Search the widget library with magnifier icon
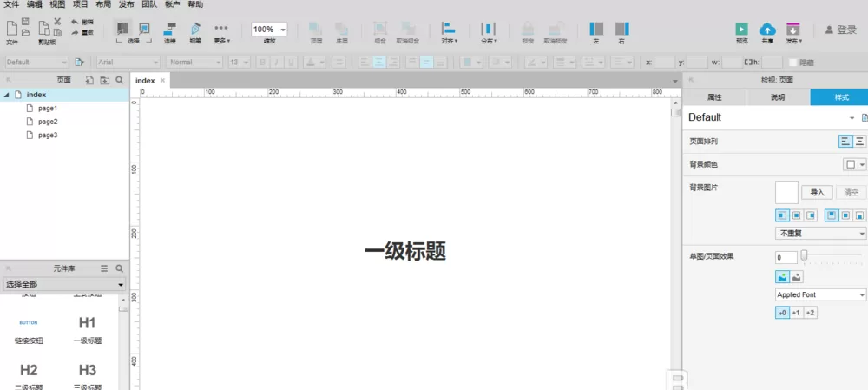Image resolution: width=868 pixels, height=390 pixels. [x=119, y=268]
